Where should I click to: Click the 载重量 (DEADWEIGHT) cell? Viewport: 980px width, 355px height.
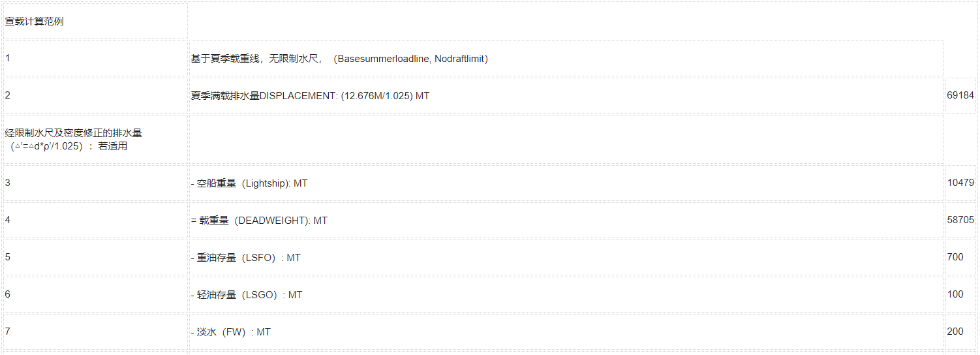566,220
